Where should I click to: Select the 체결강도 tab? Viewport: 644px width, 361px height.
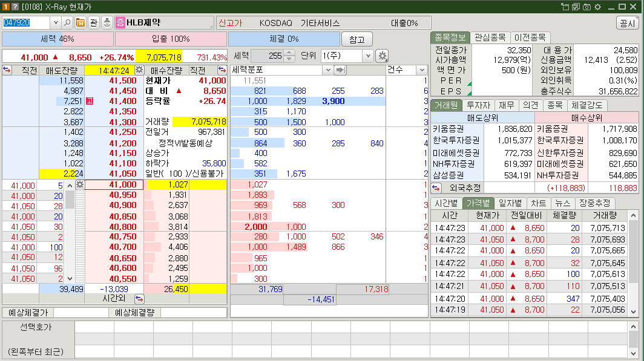(587, 105)
